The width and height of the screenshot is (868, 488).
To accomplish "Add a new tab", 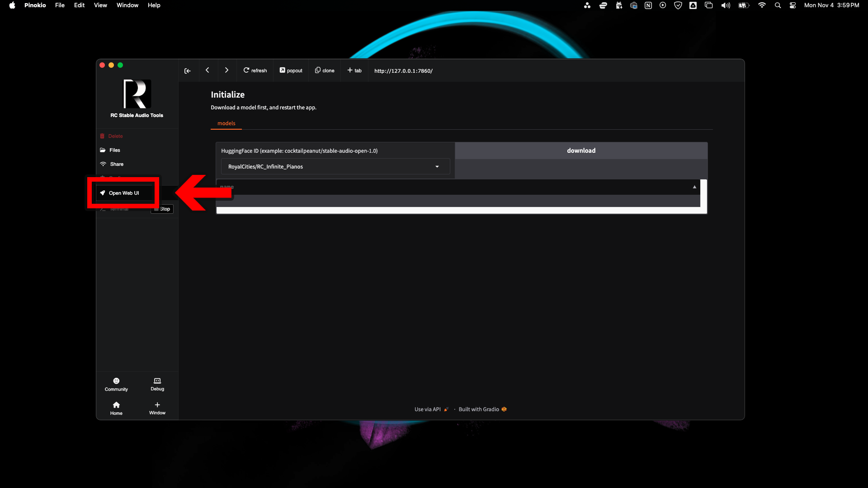I will (354, 70).
